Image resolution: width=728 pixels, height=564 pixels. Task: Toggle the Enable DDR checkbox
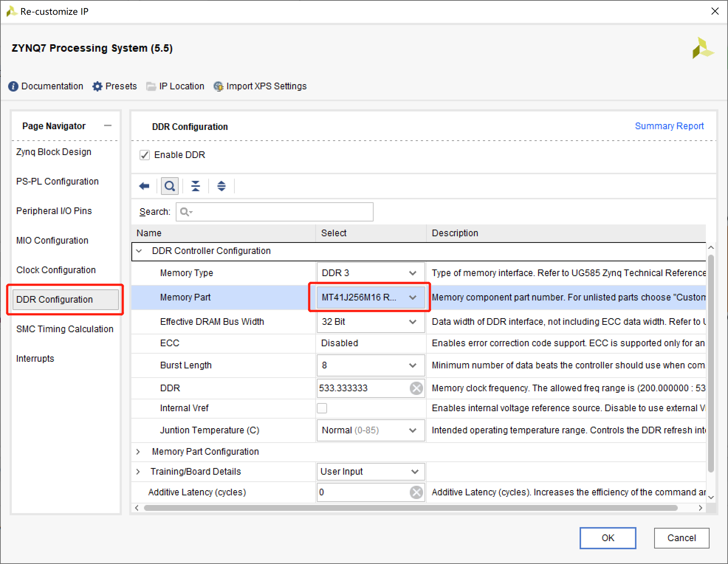click(145, 155)
